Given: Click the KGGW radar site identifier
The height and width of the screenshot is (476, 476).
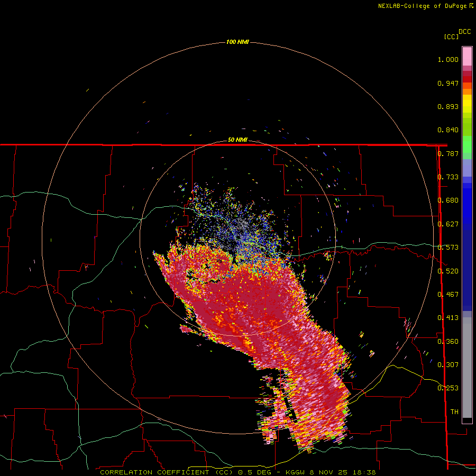Looking at the screenshot, I should (x=296, y=472).
